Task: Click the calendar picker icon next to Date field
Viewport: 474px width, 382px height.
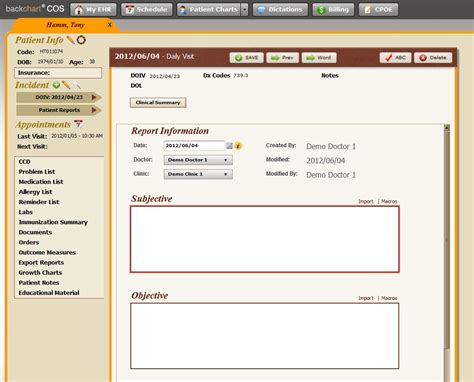Action: pyautogui.click(x=229, y=146)
